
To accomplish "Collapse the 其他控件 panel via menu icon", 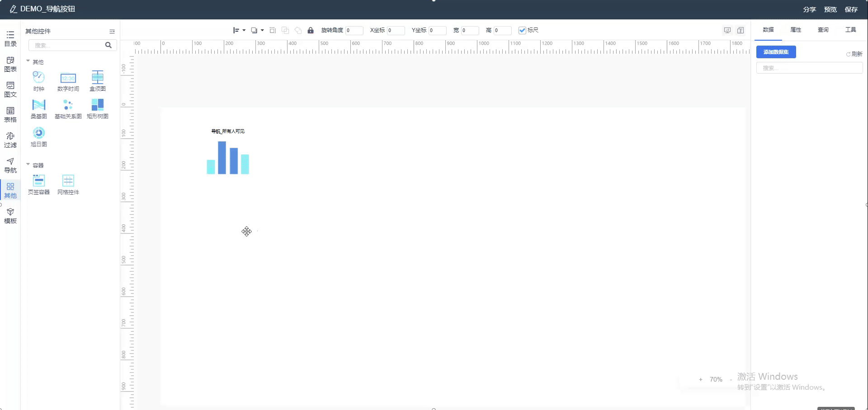I will pyautogui.click(x=112, y=32).
